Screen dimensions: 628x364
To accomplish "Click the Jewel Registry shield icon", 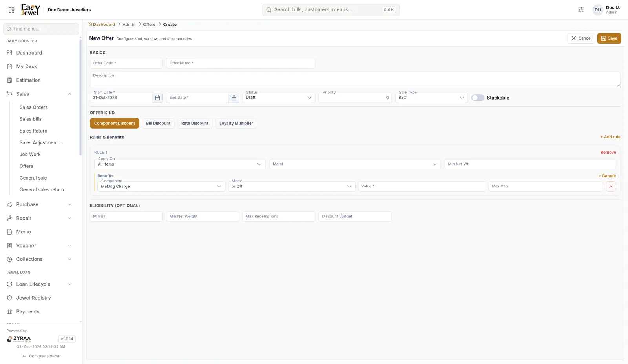I will click(9, 298).
